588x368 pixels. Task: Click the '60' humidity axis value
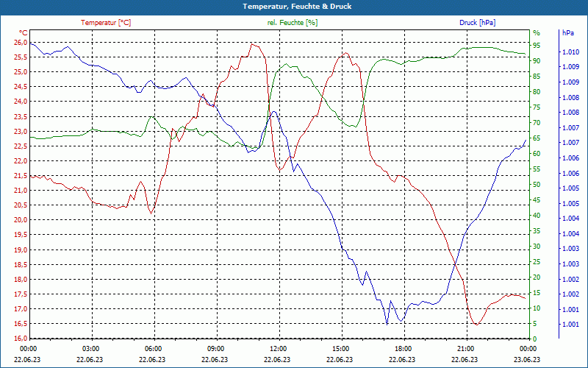click(x=537, y=154)
